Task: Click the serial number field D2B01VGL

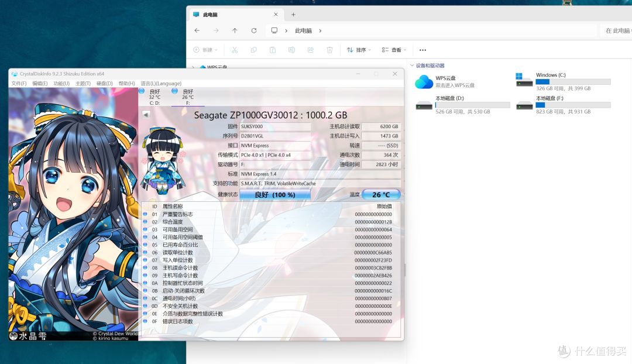Action: click(x=275, y=136)
